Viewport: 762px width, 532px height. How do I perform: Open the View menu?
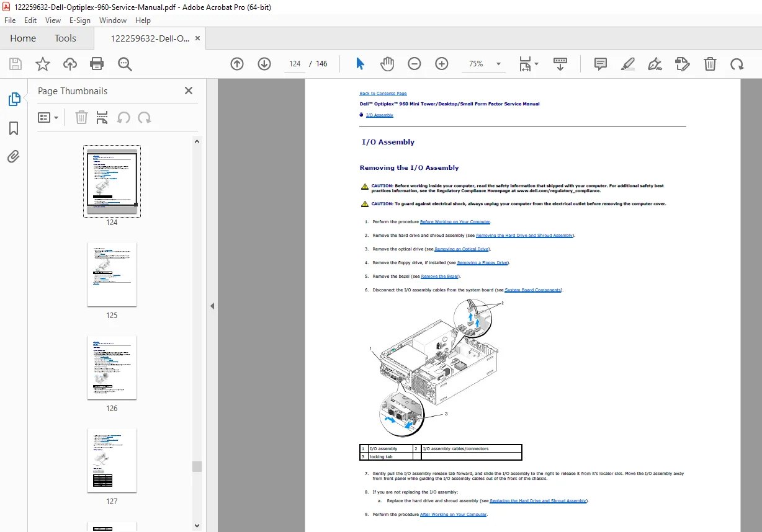53,20
